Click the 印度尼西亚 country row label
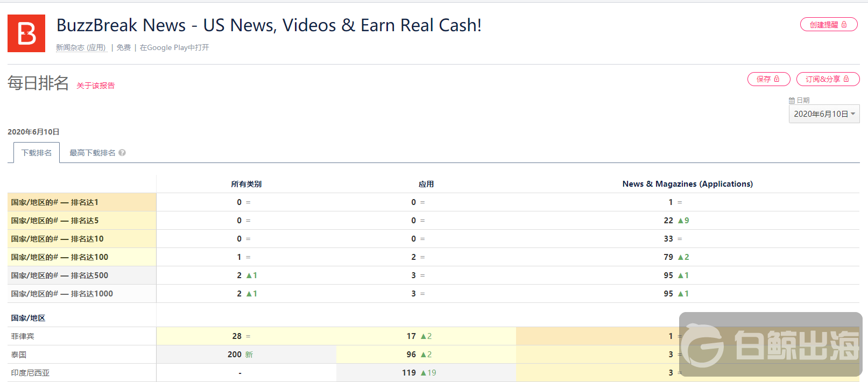 [30, 373]
